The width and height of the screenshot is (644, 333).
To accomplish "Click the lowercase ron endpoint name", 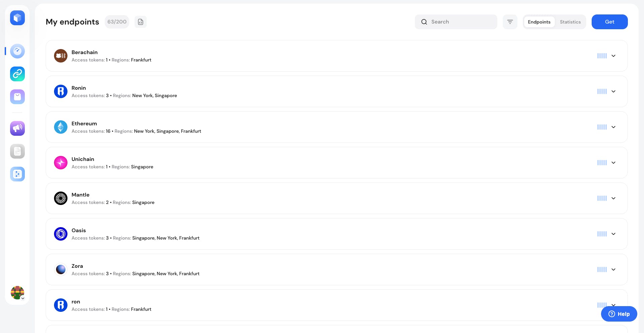I will [76, 302].
